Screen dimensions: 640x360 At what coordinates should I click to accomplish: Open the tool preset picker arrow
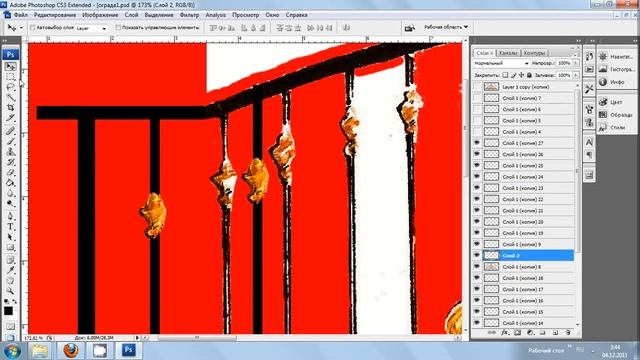tap(21, 28)
